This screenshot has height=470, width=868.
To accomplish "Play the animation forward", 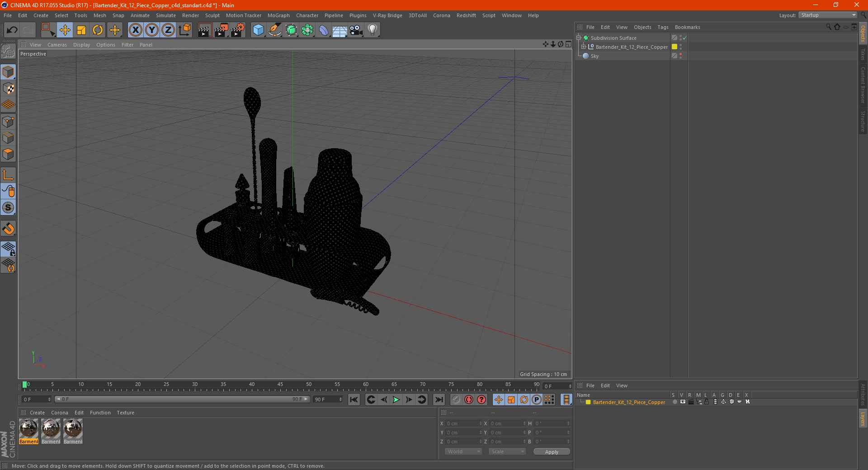I will (x=396, y=399).
